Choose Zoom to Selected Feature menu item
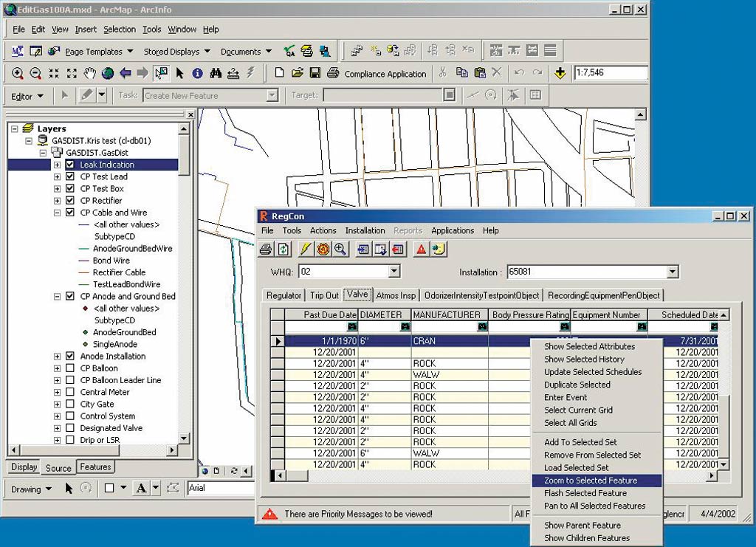The height and width of the screenshot is (547, 756). coord(590,481)
